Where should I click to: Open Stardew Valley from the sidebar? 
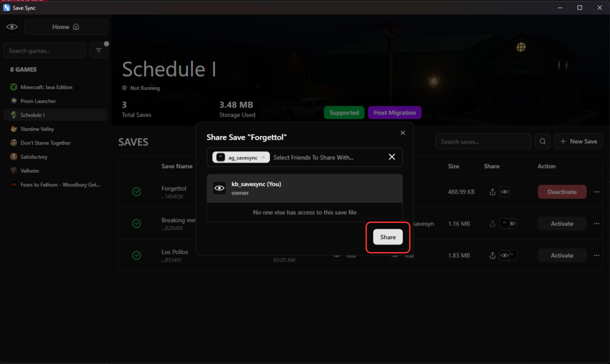click(55, 129)
